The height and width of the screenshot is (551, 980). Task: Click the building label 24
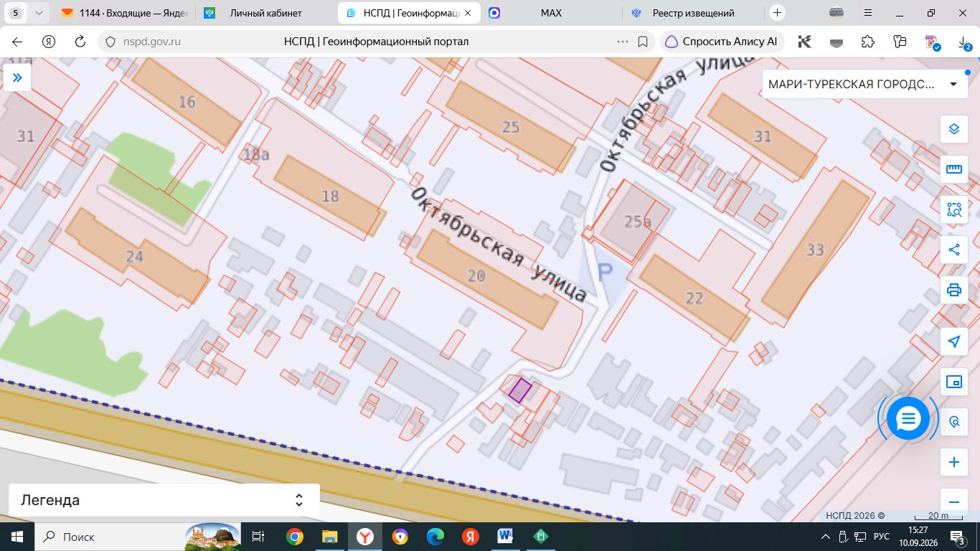135,256
